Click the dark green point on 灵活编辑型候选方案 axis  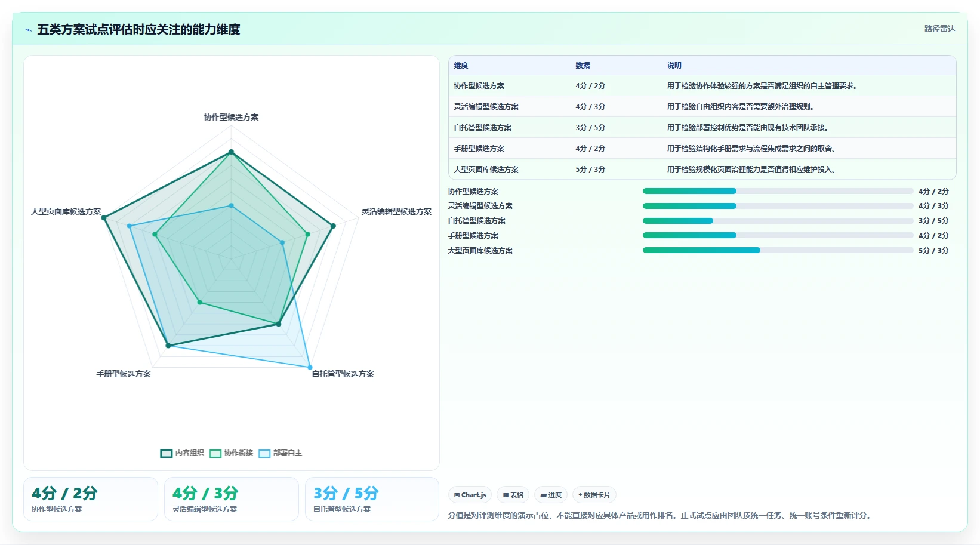pyautogui.click(x=333, y=226)
